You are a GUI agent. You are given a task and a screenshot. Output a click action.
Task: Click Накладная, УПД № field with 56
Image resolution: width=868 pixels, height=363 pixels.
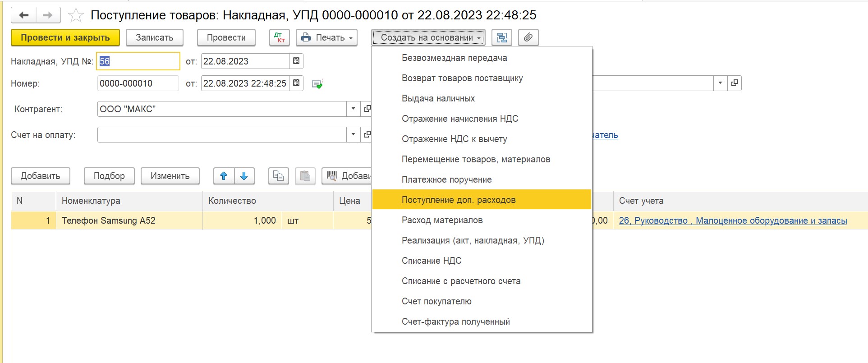pos(138,61)
